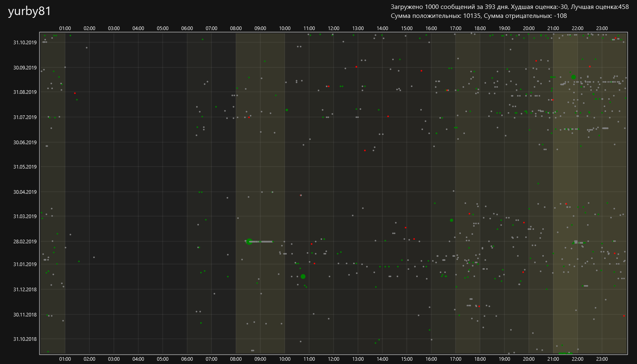Click the largest green dot on the 28.02.2019 row
637x364 pixels.
(x=249, y=242)
